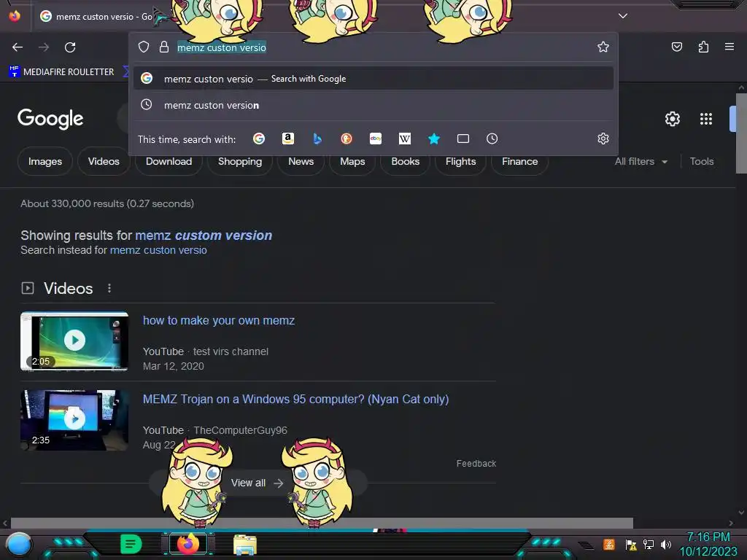
Task: Select the Maps filter tab
Action: click(352, 161)
